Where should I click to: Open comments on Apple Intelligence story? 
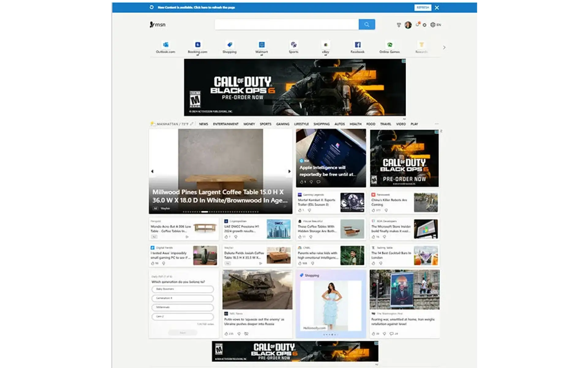pyautogui.click(x=318, y=182)
